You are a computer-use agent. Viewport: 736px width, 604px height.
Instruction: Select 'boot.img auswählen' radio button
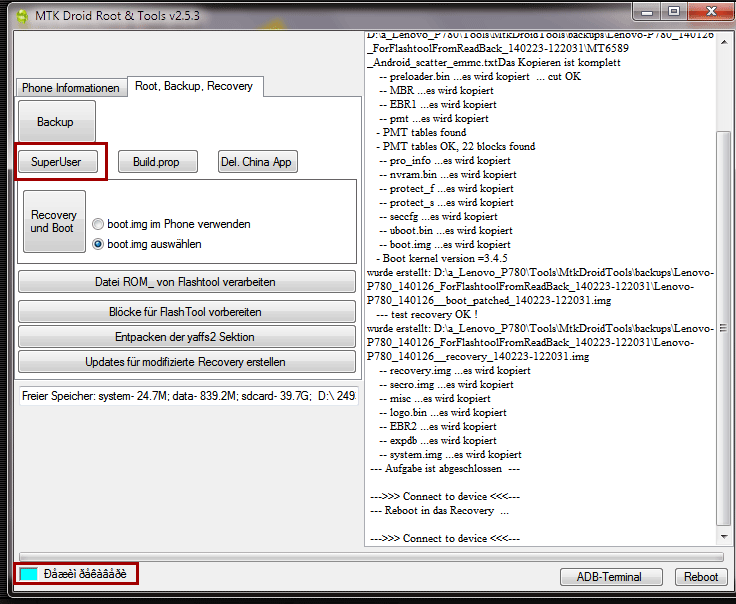(98, 243)
